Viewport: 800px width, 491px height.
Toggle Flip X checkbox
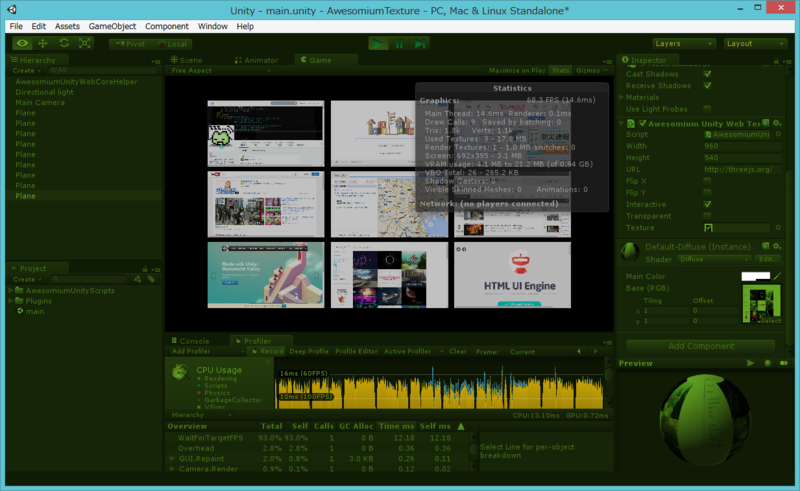(707, 181)
